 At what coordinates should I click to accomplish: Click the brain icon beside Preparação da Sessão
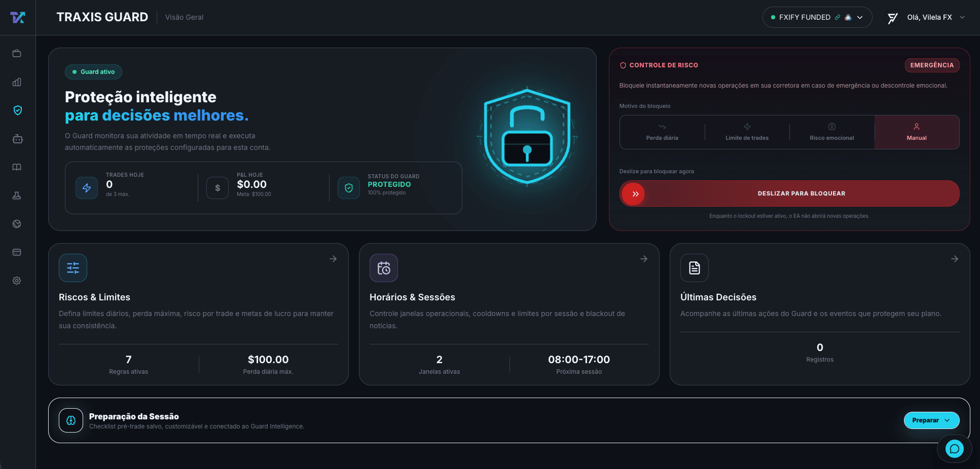71,420
